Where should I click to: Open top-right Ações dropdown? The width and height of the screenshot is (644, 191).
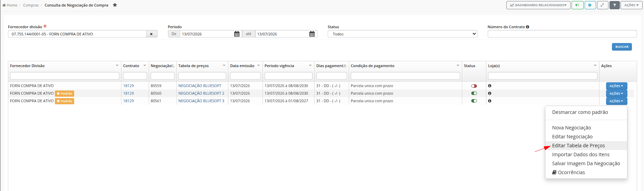coord(631,5)
